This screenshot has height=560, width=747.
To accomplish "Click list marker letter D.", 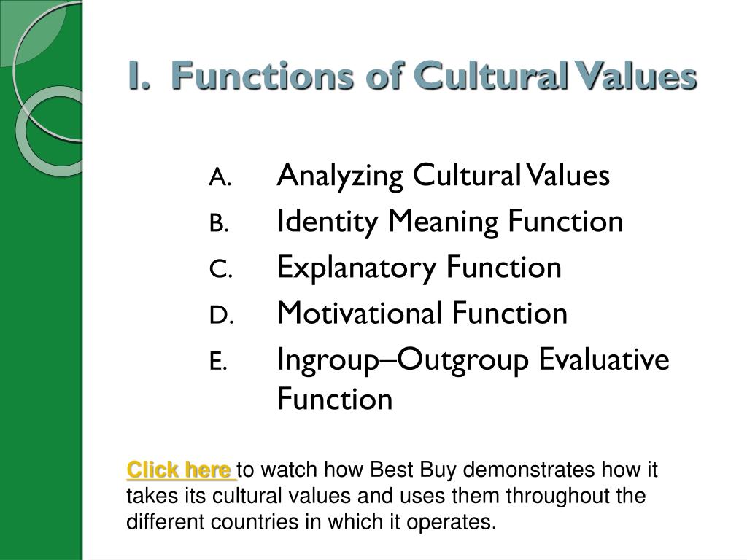I will pos(222,315).
